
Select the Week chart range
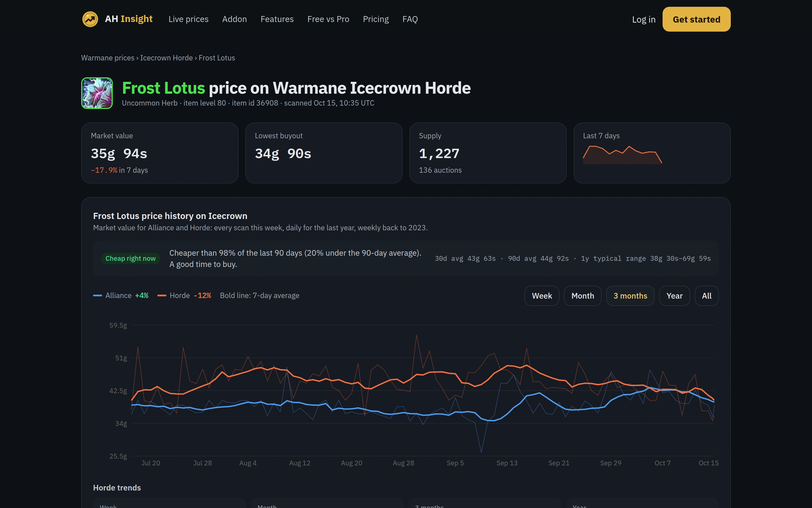542,296
